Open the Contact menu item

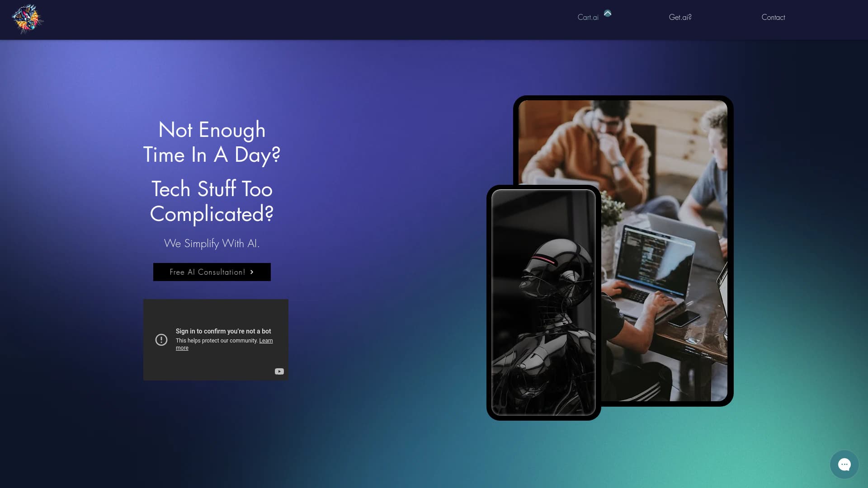[x=773, y=17]
